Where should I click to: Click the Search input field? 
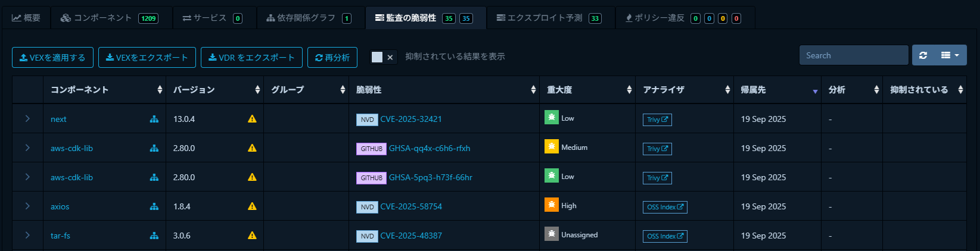pos(853,55)
